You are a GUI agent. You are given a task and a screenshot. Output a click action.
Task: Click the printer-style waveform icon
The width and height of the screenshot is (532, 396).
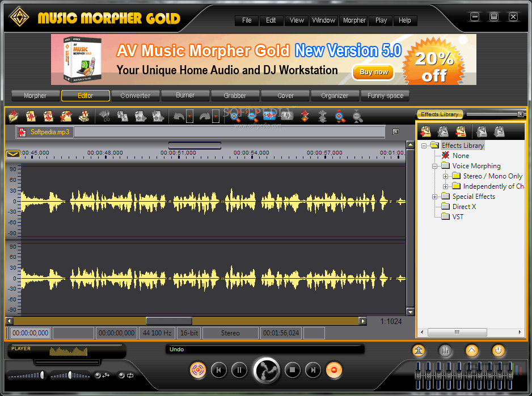click(x=83, y=116)
